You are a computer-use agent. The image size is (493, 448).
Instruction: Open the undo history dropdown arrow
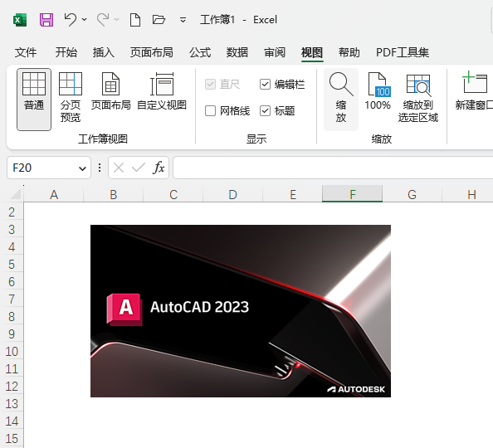click(x=85, y=19)
